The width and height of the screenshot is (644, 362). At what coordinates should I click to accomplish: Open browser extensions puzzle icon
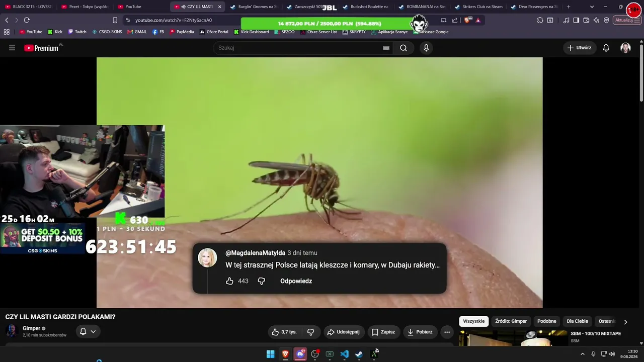pyautogui.click(x=540, y=20)
